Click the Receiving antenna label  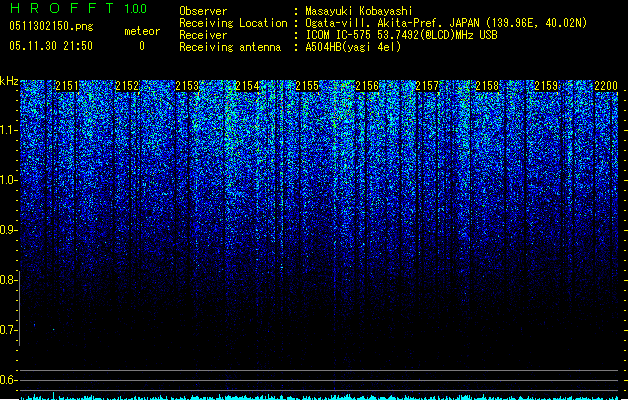pyautogui.click(x=230, y=47)
